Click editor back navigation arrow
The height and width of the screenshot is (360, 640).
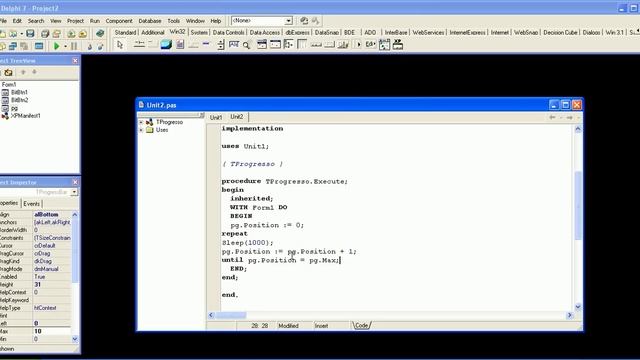552,117
